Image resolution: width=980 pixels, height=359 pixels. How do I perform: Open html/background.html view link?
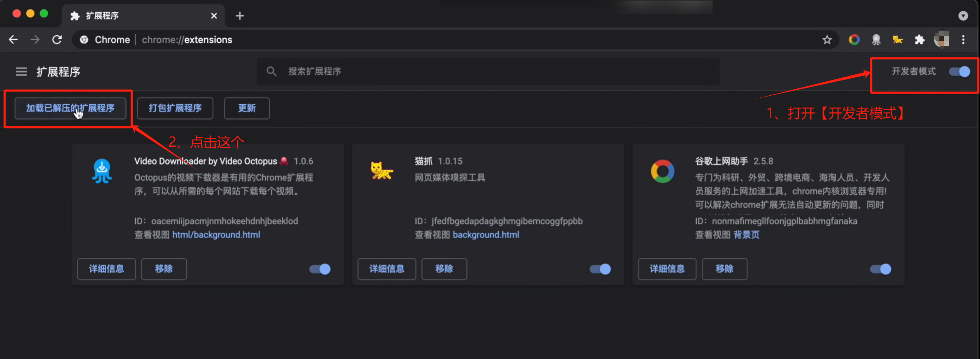click(x=216, y=235)
